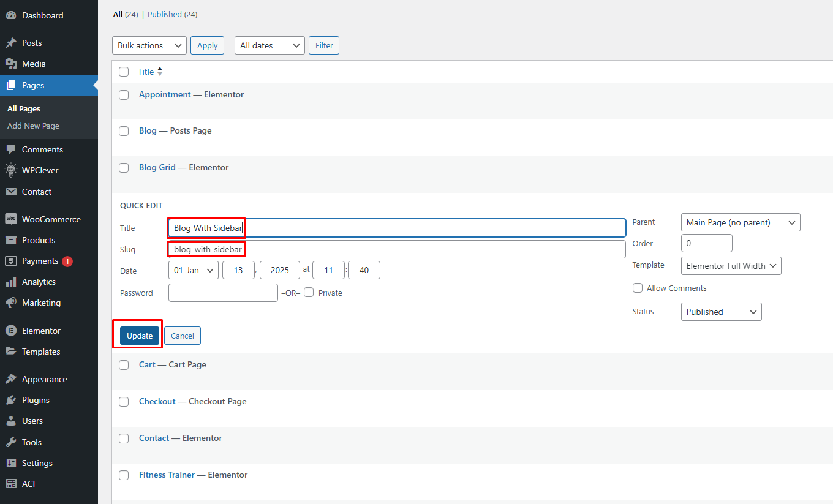Check the Fitness Trainer row checkbox
This screenshot has height=504, width=833.
(124, 475)
